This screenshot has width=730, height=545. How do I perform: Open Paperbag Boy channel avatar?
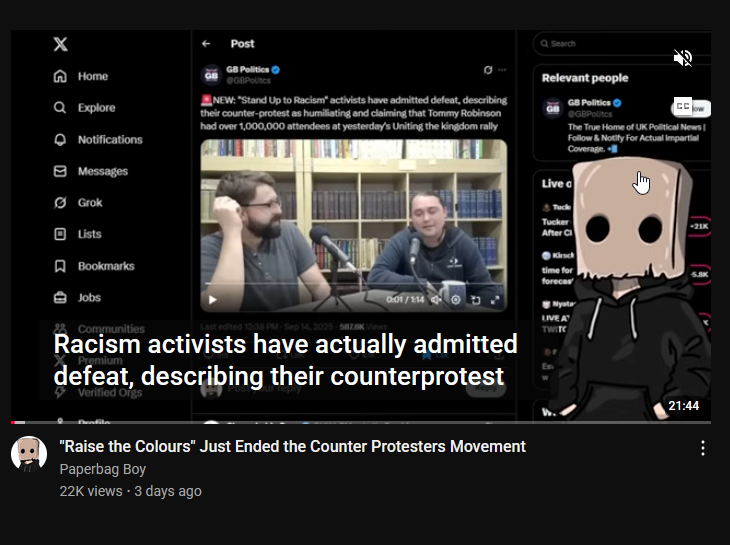coord(29,454)
